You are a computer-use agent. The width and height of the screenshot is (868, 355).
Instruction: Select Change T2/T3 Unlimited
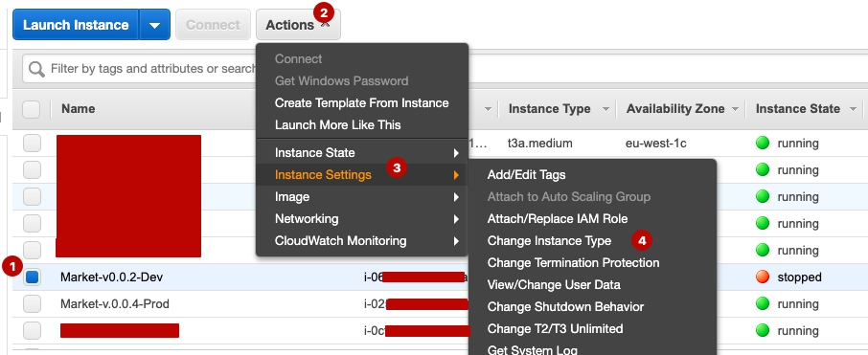(555, 329)
